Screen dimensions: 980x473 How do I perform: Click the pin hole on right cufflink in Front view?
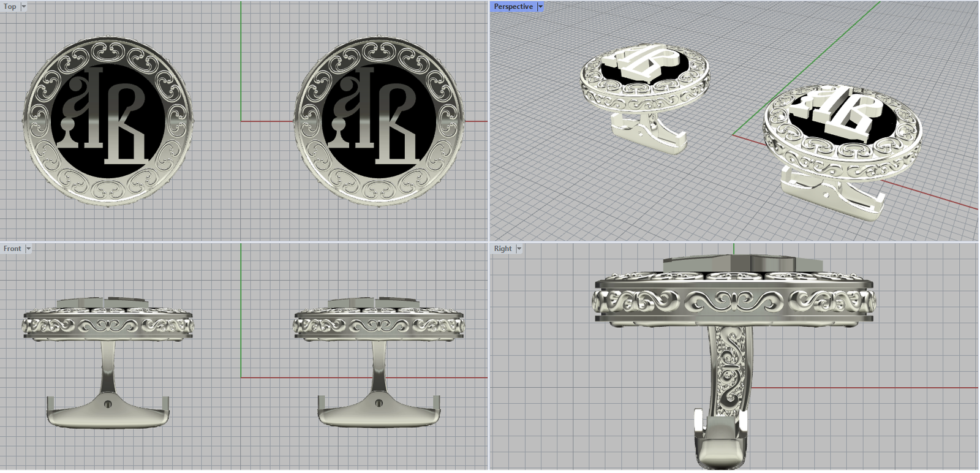click(x=379, y=404)
